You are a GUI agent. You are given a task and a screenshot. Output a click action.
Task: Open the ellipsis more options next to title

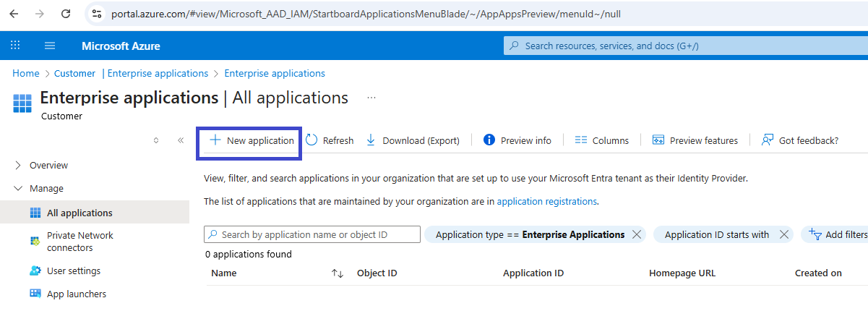click(x=371, y=98)
